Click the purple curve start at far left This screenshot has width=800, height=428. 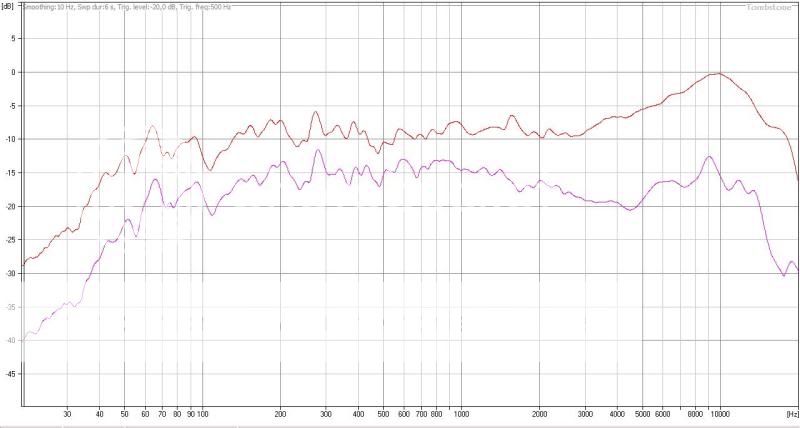click(24, 340)
